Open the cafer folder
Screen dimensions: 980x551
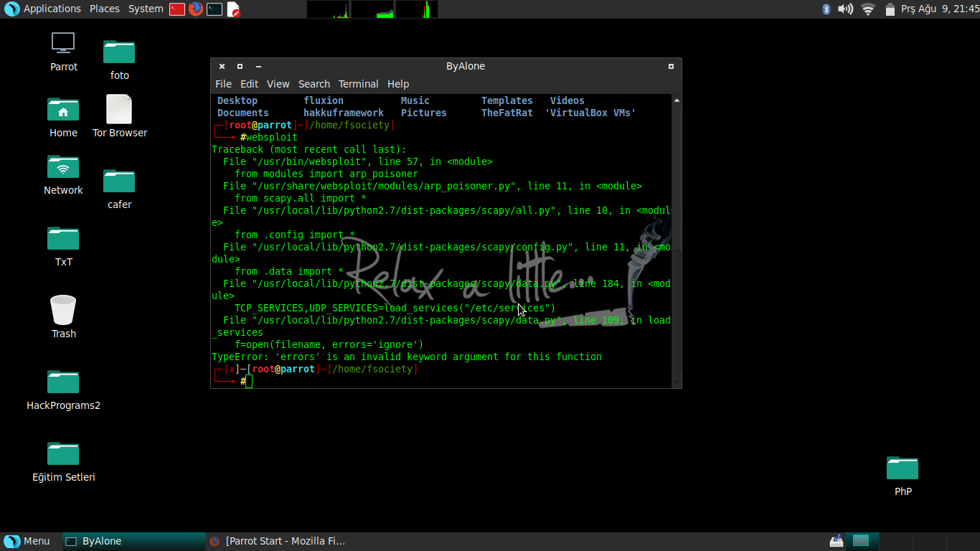[119, 189]
